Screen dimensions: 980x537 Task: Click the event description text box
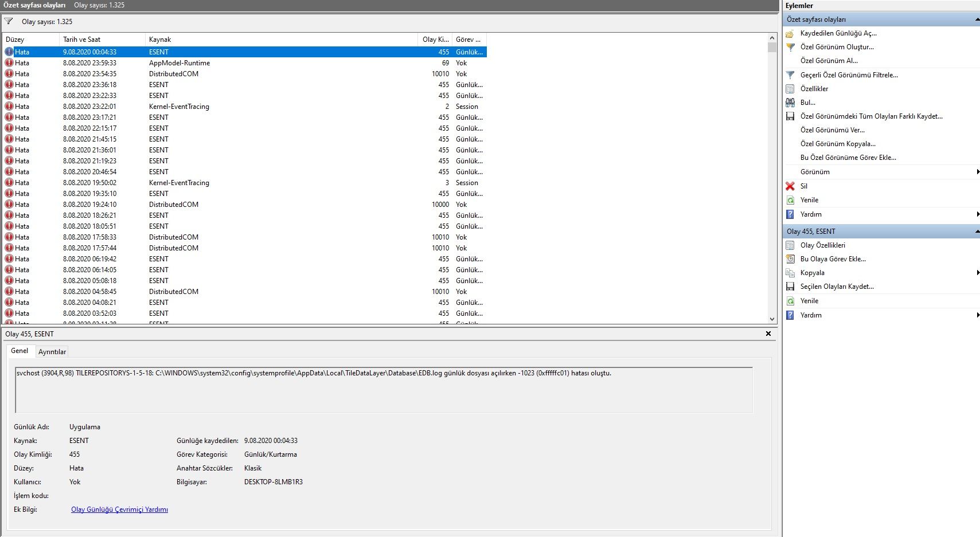[x=384, y=390]
